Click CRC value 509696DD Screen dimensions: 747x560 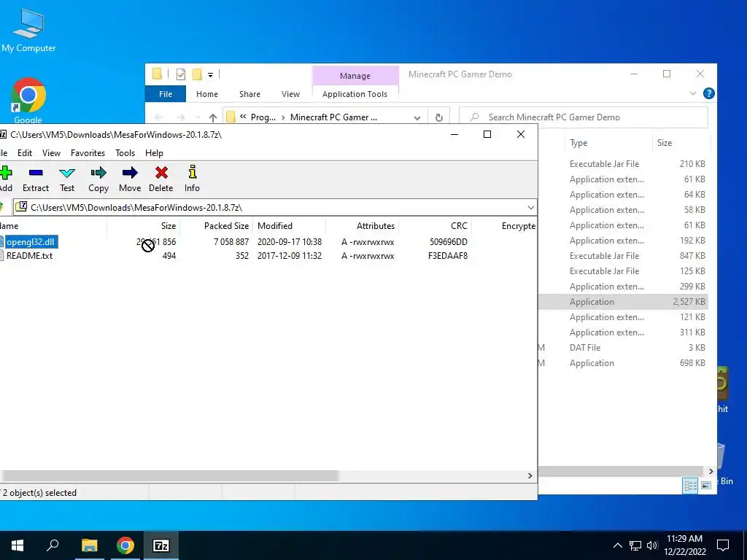[449, 242]
